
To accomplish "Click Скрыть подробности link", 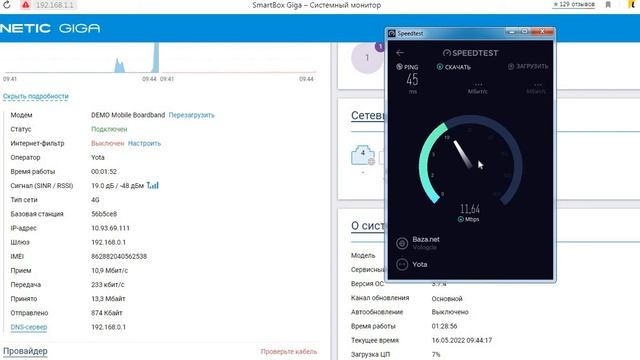I will pyautogui.click(x=36, y=96).
